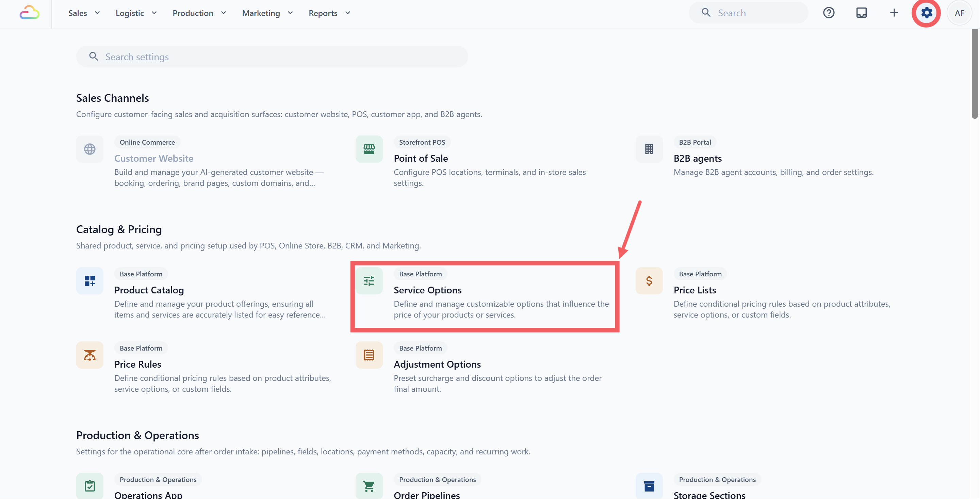The width and height of the screenshot is (980, 499).
Task: Click the B2B Portal tag
Action: coord(695,142)
